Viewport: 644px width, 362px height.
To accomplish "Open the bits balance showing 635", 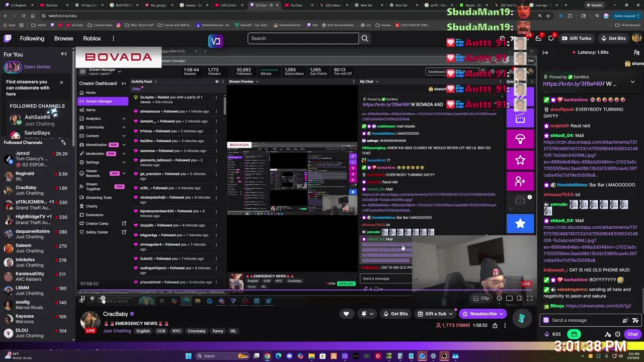I will [x=552, y=334].
